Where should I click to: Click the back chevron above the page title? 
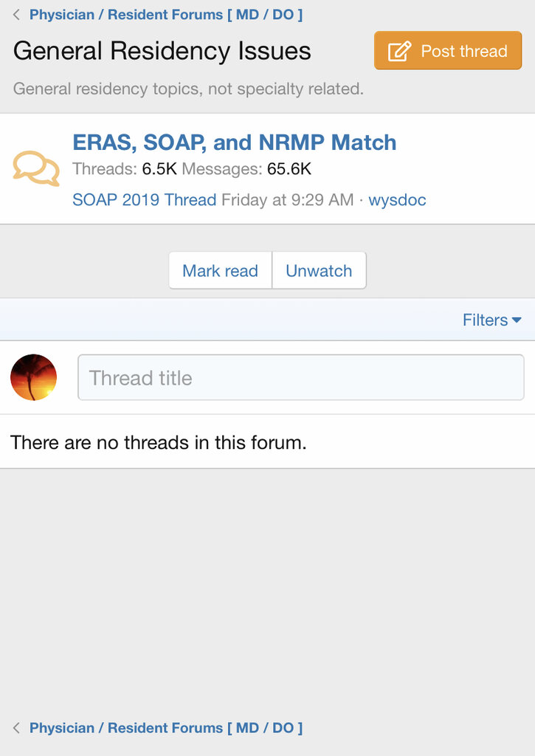(16, 15)
